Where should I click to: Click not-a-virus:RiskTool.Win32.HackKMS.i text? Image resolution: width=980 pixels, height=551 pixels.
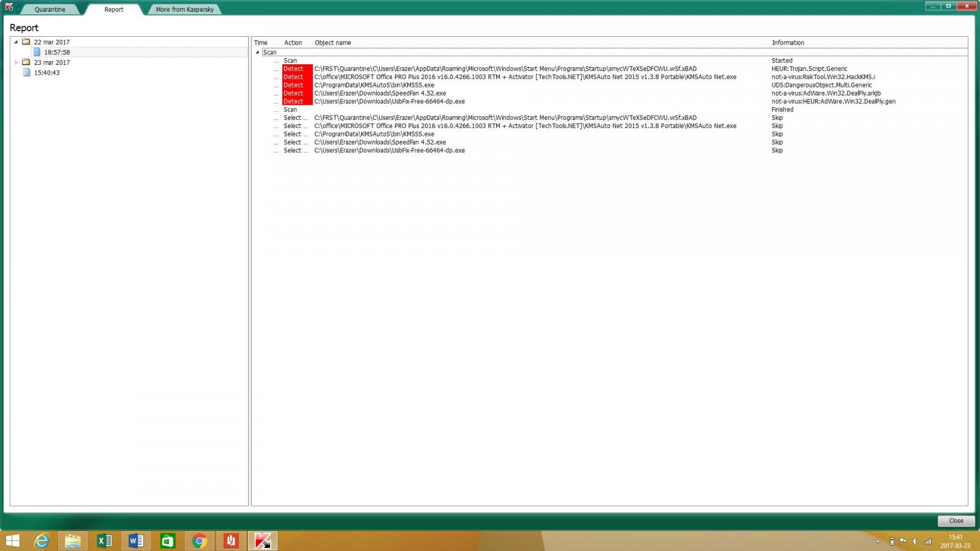823,77
